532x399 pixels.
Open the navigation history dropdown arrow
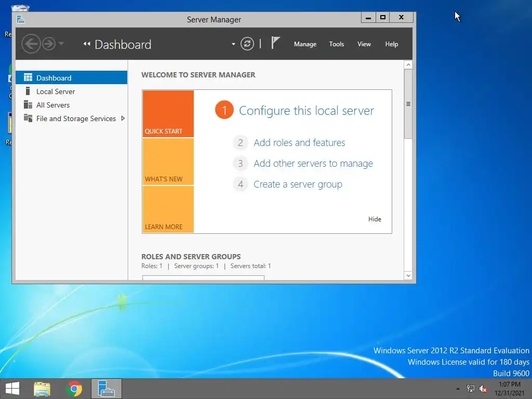point(61,44)
